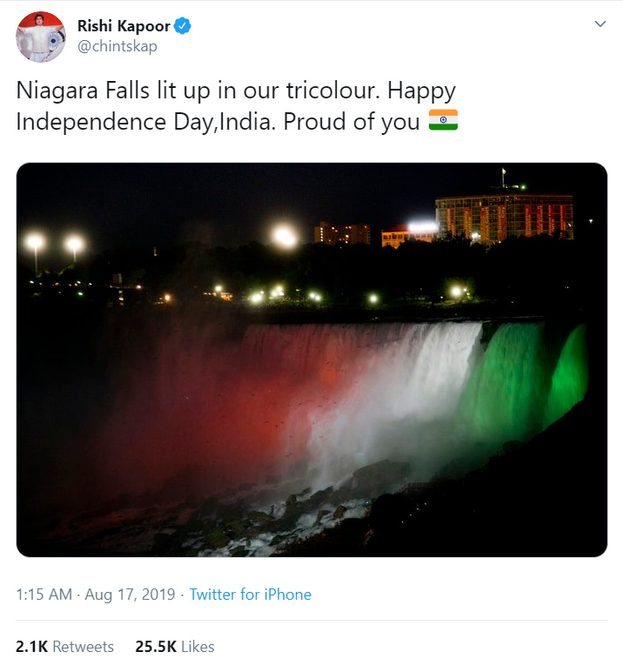
Task: Open the Twitter for iPhone link
Action: (x=251, y=595)
